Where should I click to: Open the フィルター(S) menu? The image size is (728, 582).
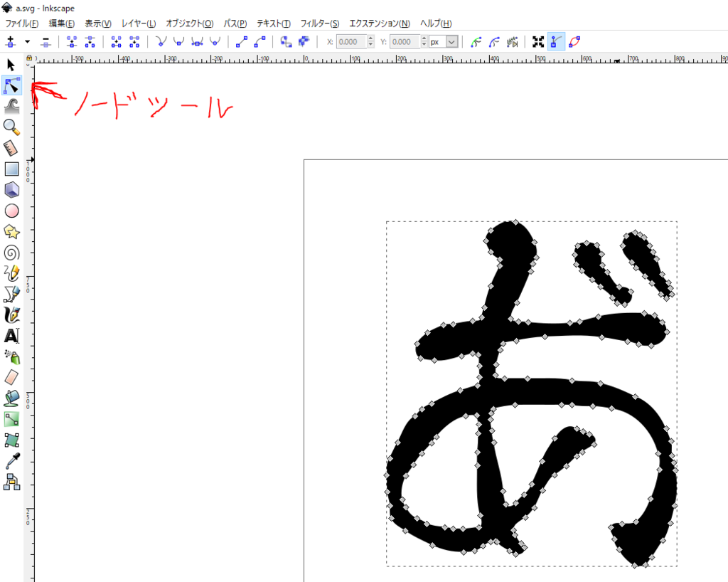(319, 23)
